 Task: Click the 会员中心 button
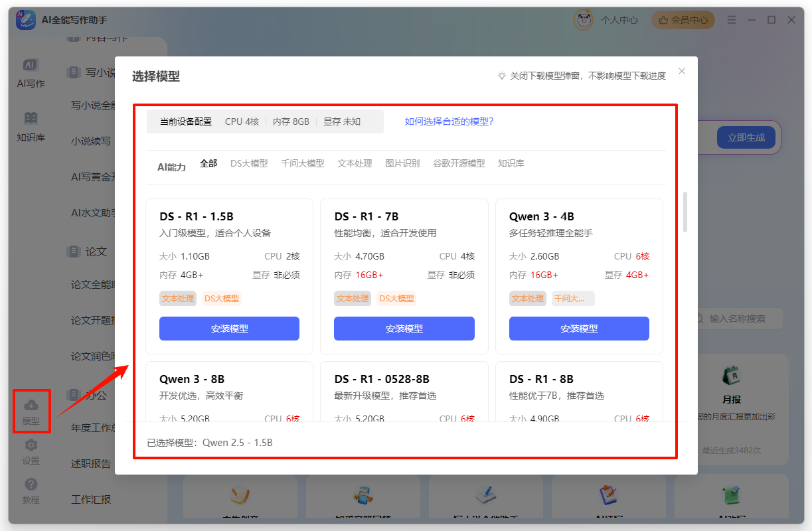pos(683,20)
